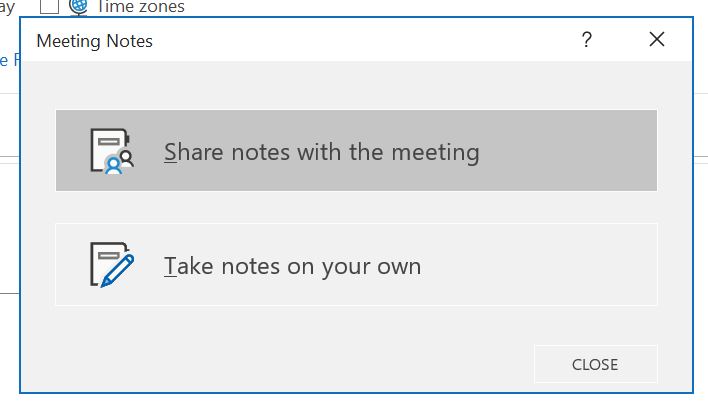The image size is (708, 419).
Task: Click the notebook with pen icon
Action: click(111, 265)
